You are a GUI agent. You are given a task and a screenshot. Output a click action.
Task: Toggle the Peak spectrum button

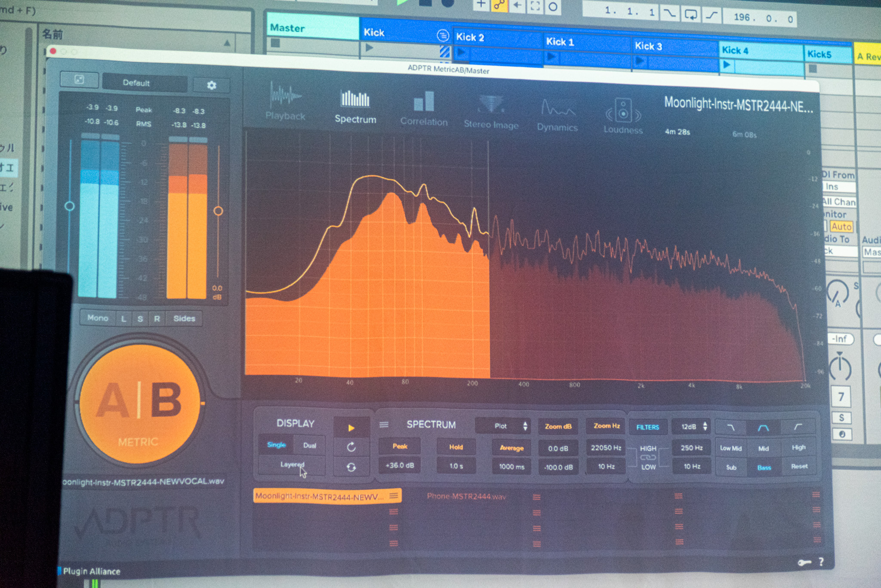(400, 446)
